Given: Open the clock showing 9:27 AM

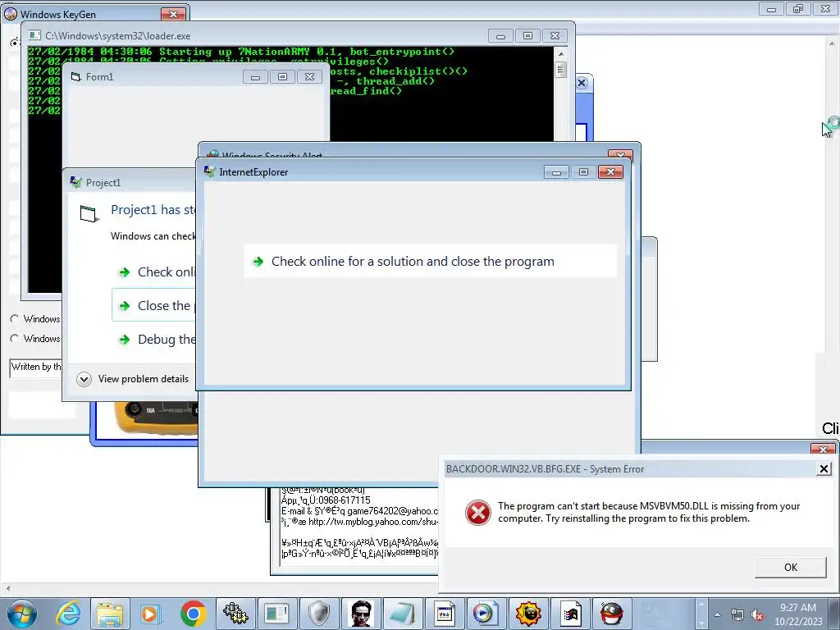Looking at the screenshot, I should 797,614.
